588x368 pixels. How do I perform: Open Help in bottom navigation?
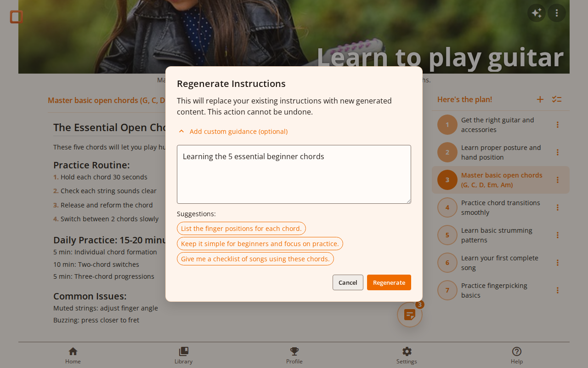pyautogui.click(x=517, y=355)
